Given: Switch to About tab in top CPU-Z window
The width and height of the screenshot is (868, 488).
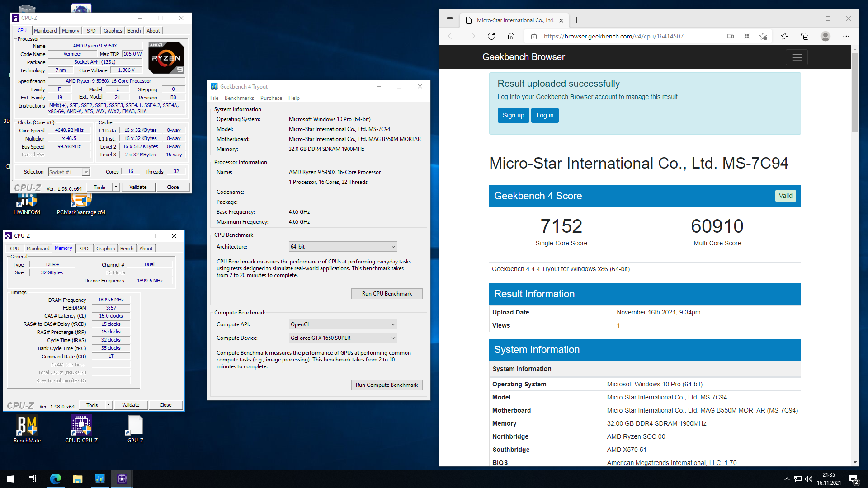Looking at the screenshot, I should [153, 31].
